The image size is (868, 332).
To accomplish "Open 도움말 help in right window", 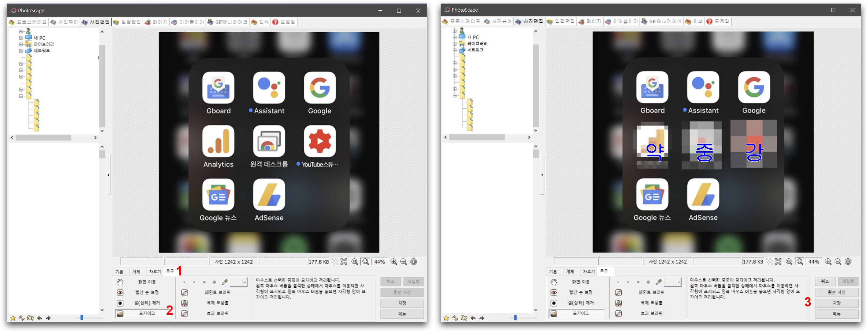I will pos(718,21).
